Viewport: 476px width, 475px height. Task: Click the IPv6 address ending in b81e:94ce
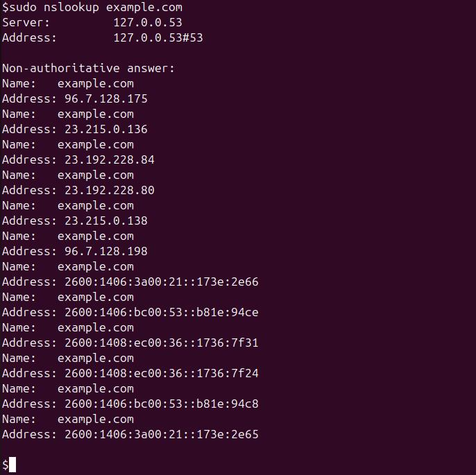point(162,312)
